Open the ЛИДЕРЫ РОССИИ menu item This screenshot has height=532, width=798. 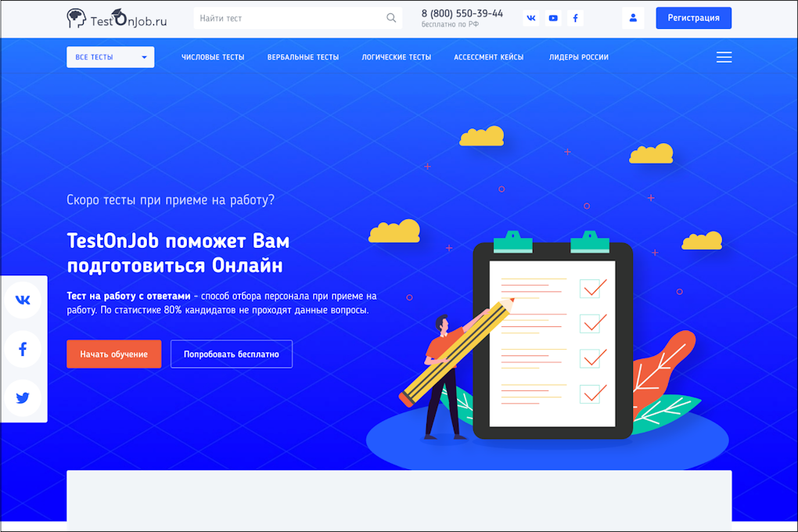click(x=579, y=57)
